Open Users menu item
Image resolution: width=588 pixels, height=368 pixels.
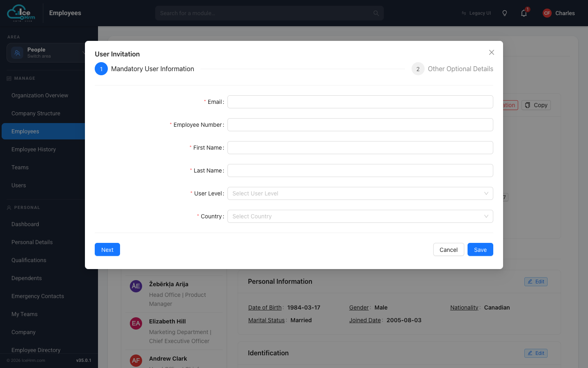pos(19,185)
